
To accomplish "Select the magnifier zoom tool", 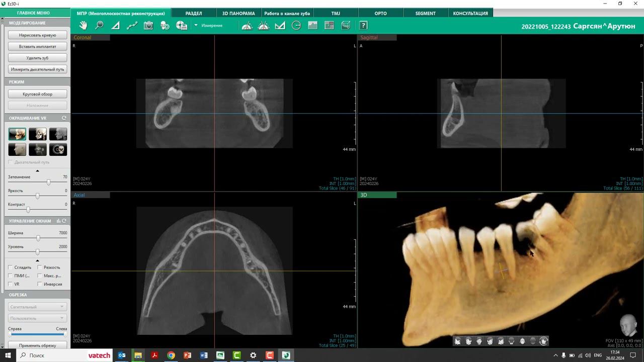I will coord(99,26).
